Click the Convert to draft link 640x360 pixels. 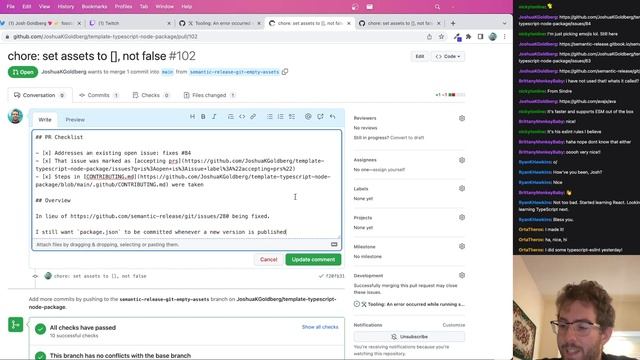click(407, 138)
